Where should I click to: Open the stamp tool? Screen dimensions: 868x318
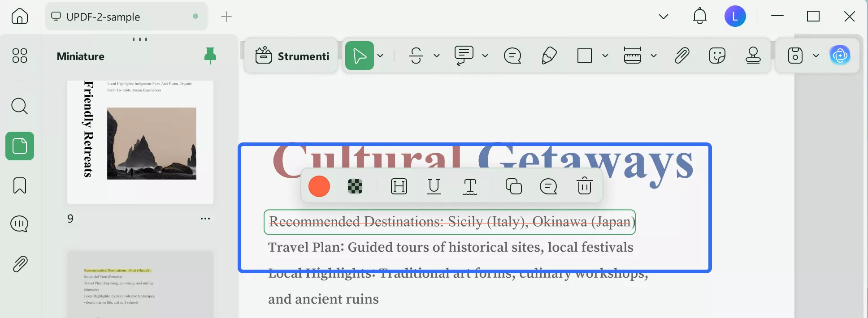[753, 56]
